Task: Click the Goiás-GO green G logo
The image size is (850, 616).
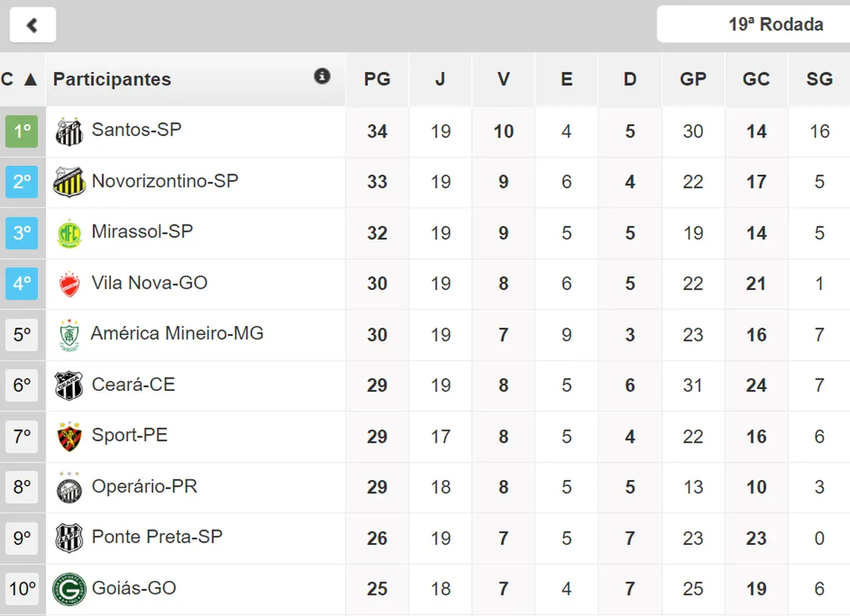Action: coord(69,589)
